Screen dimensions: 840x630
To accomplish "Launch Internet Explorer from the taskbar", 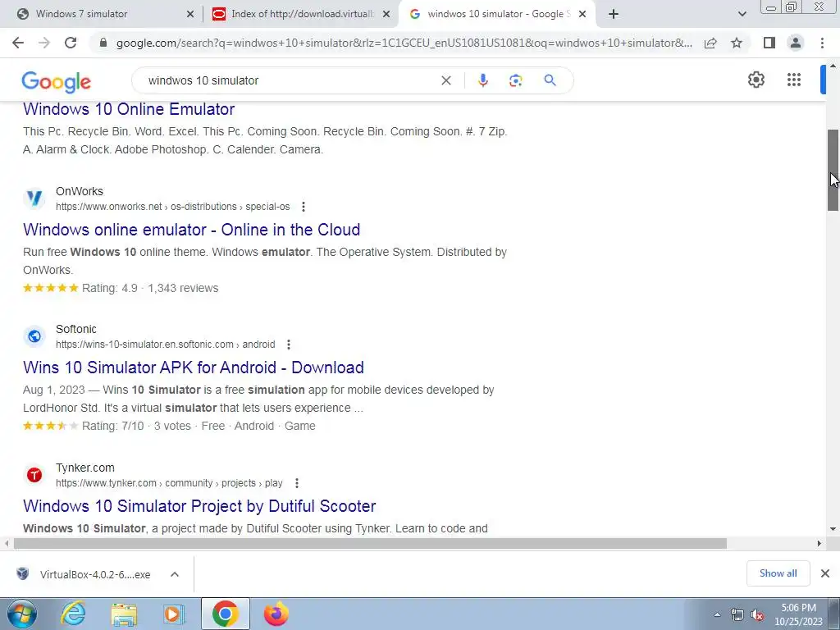I will pos(73,614).
